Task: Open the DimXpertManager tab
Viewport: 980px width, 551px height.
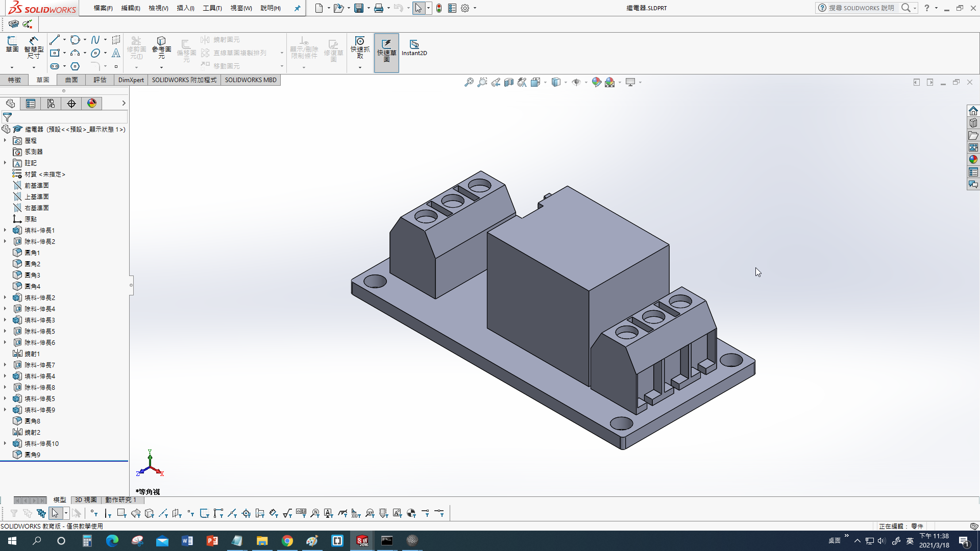Action: tap(71, 104)
